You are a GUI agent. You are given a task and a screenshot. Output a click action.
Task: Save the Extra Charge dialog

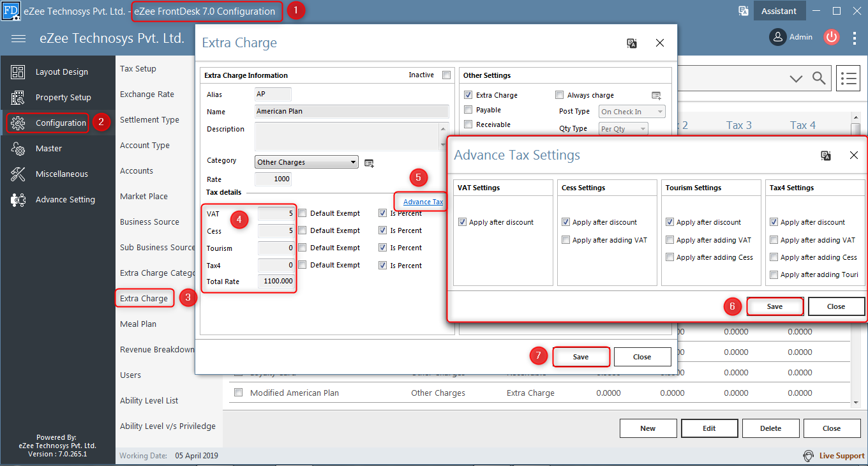click(x=581, y=357)
